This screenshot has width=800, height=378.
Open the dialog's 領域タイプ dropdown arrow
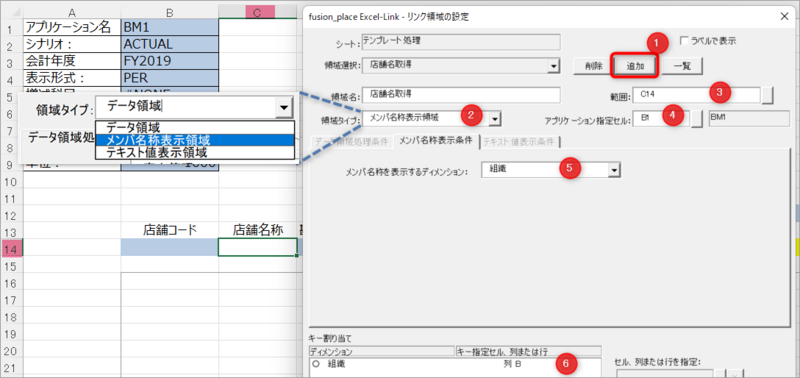coord(495,119)
